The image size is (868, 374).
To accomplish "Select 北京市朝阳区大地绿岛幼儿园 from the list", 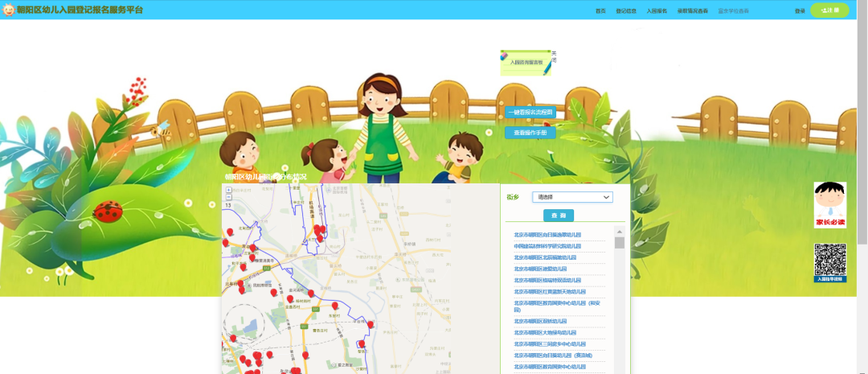I will coord(546,332).
